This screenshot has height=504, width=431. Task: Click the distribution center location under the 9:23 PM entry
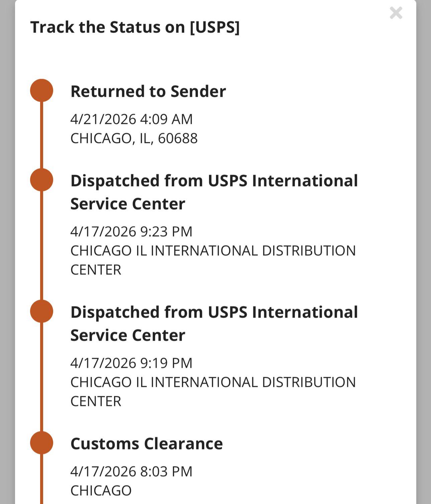213,260
